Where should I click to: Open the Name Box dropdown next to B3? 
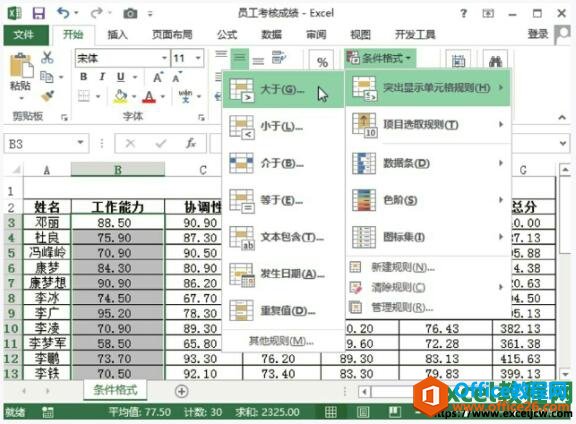(80, 143)
